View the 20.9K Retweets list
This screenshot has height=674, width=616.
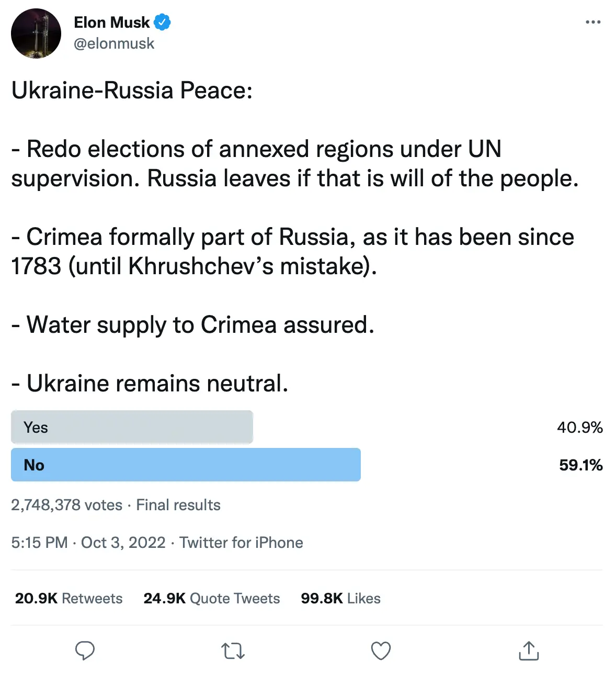point(69,598)
